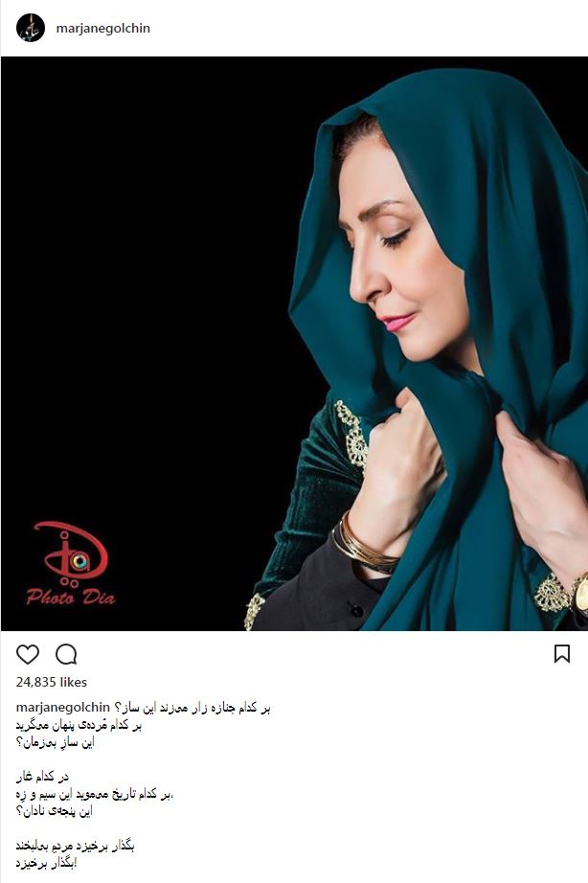The width and height of the screenshot is (588, 883).
Task: Open comments via the speech bubble icon
Action: coord(66,654)
